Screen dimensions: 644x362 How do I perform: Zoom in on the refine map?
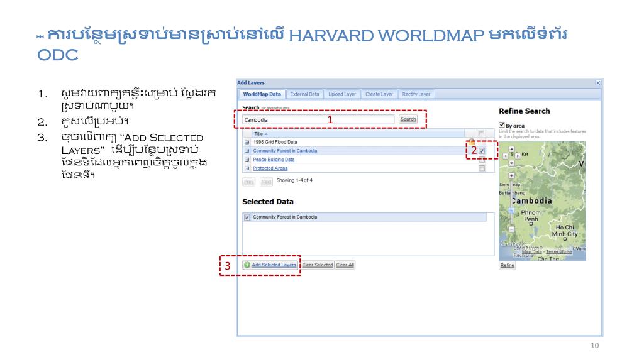512,176
